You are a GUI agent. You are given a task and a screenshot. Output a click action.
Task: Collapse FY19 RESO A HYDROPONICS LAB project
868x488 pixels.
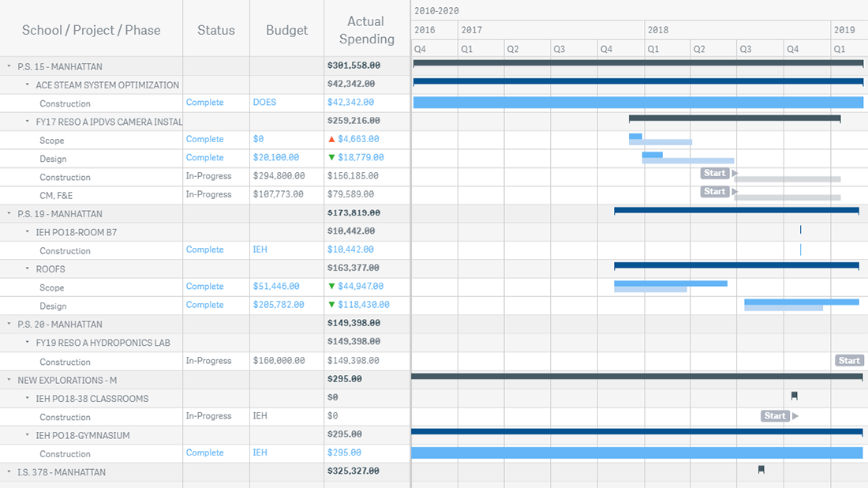(27, 343)
